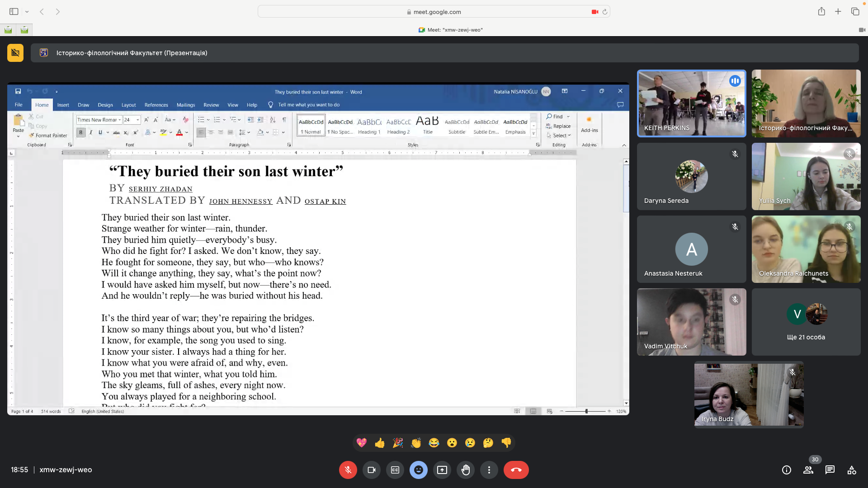Toggle Safari sidebar button

click(x=14, y=12)
